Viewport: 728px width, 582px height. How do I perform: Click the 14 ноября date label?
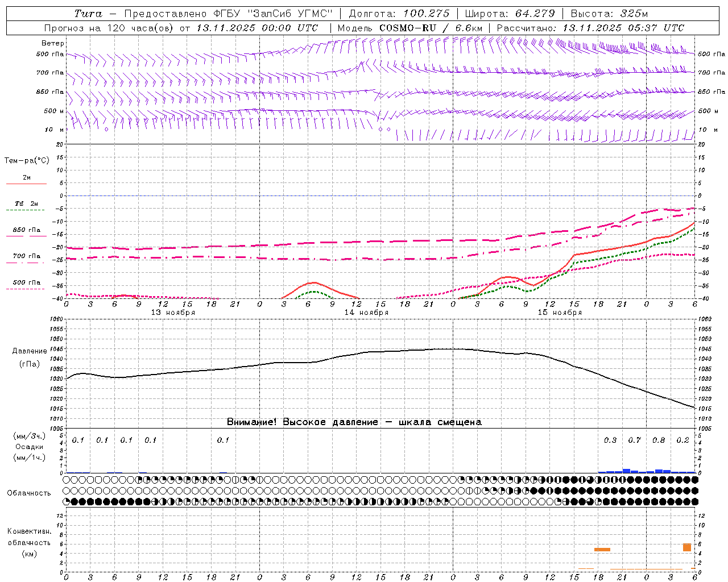click(x=366, y=313)
